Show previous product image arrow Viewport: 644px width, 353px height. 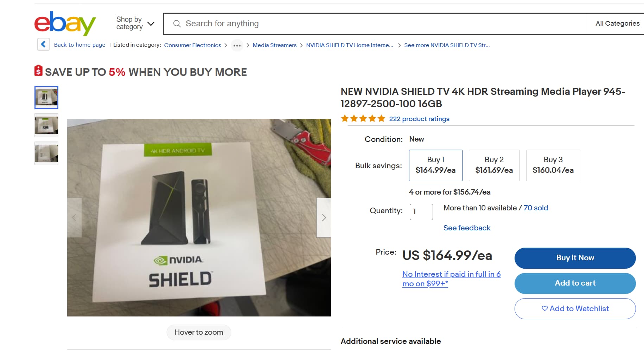pos(74,218)
